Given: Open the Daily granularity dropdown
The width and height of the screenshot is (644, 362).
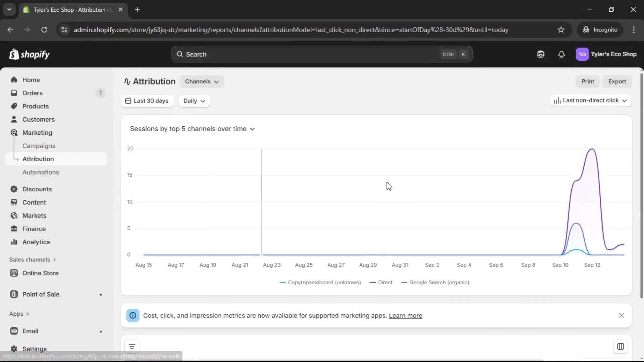Looking at the screenshot, I should coord(194,101).
